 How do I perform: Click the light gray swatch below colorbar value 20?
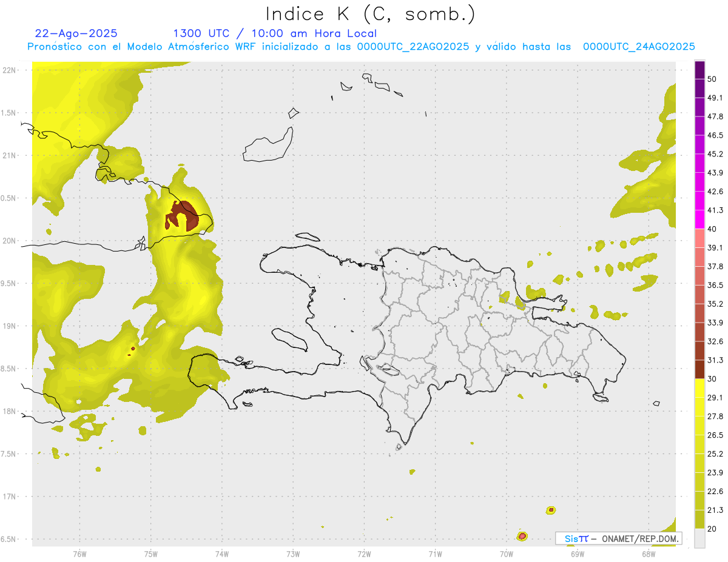(x=699, y=538)
